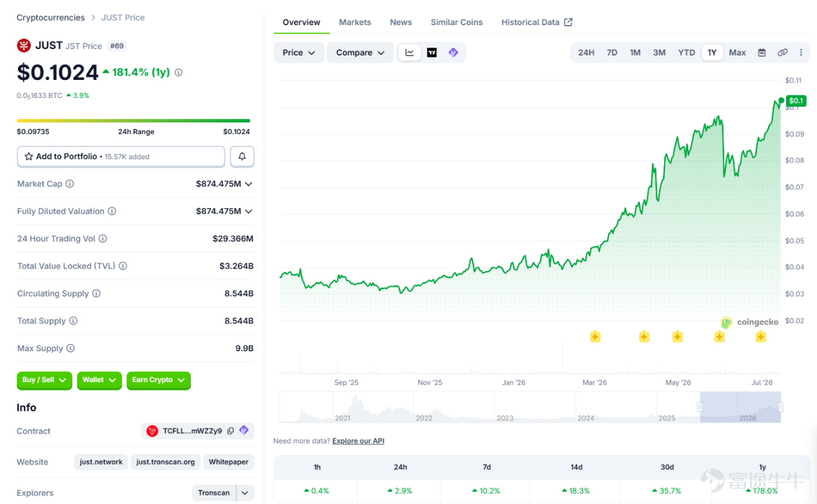
Task: Click the TCFLL...mWZZy9 contract address text
Action: pyautogui.click(x=192, y=431)
